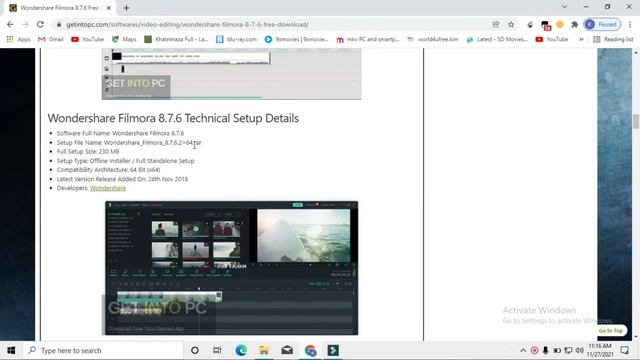Reload the getintopc page

[40, 24]
